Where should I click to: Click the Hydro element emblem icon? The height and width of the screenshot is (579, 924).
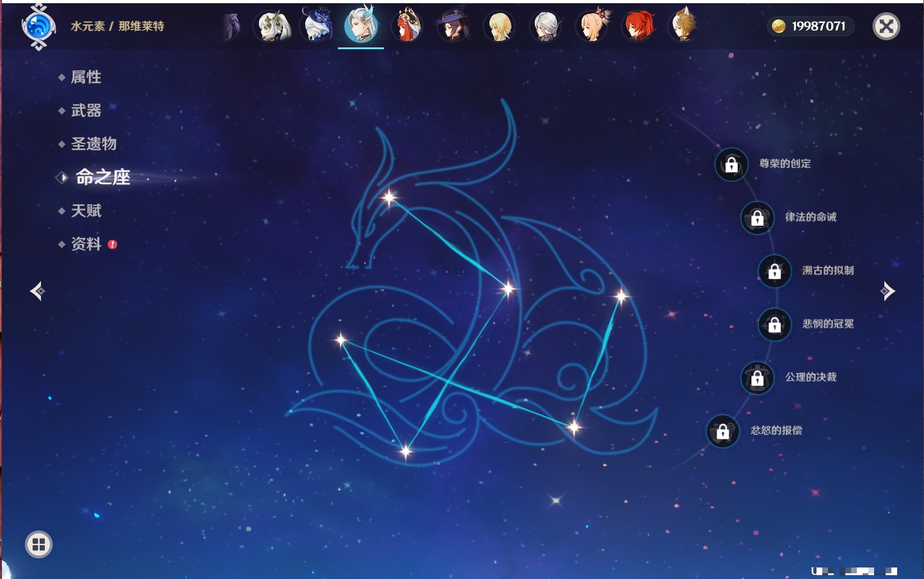[38, 27]
